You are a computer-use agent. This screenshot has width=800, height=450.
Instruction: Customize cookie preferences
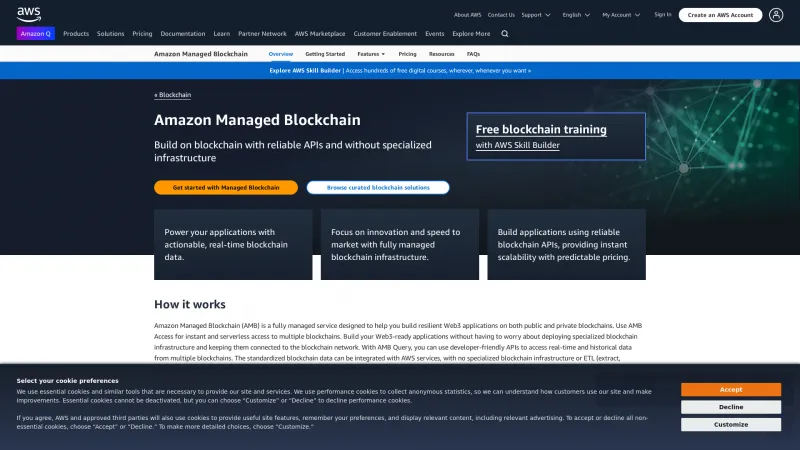point(731,424)
